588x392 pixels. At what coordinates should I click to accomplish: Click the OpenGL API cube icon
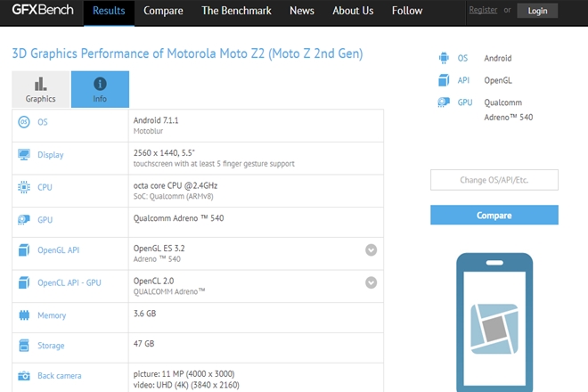point(24,249)
